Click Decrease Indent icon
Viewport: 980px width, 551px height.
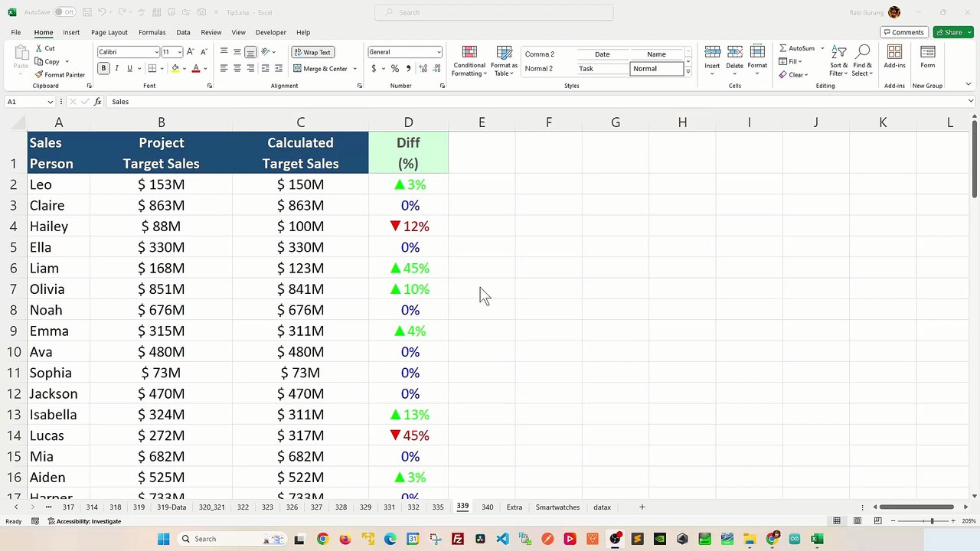[266, 68]
